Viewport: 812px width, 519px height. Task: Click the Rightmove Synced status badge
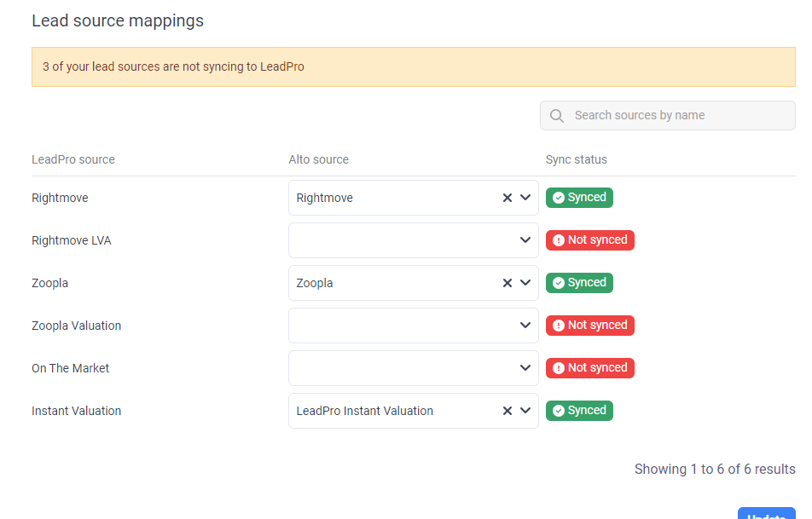[579, 198]
